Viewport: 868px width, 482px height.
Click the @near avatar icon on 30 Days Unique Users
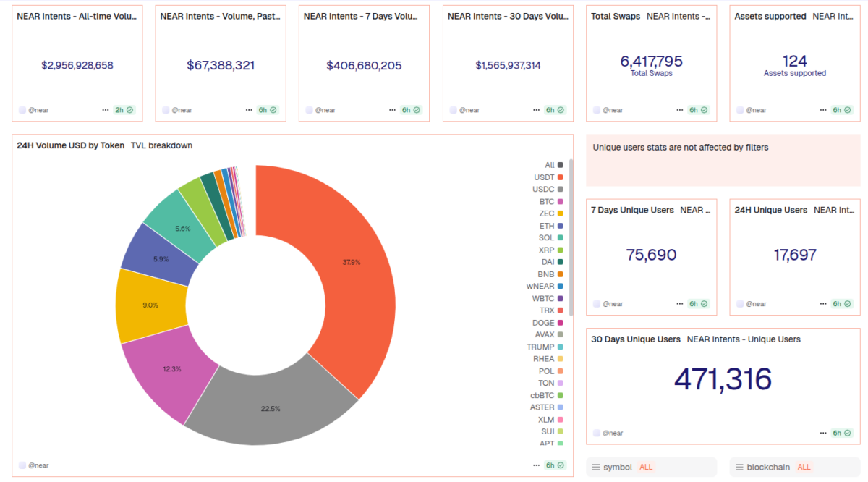click(597, 432)
